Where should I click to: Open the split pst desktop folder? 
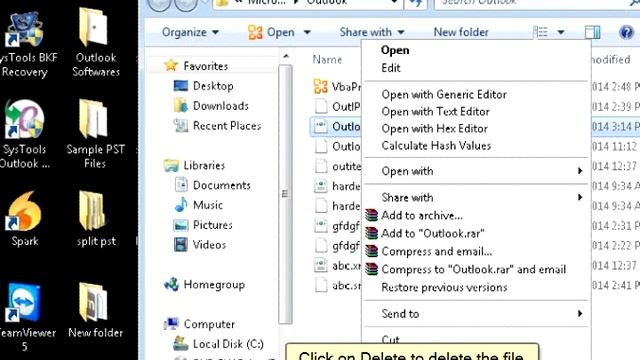click(x=96, y=218)
